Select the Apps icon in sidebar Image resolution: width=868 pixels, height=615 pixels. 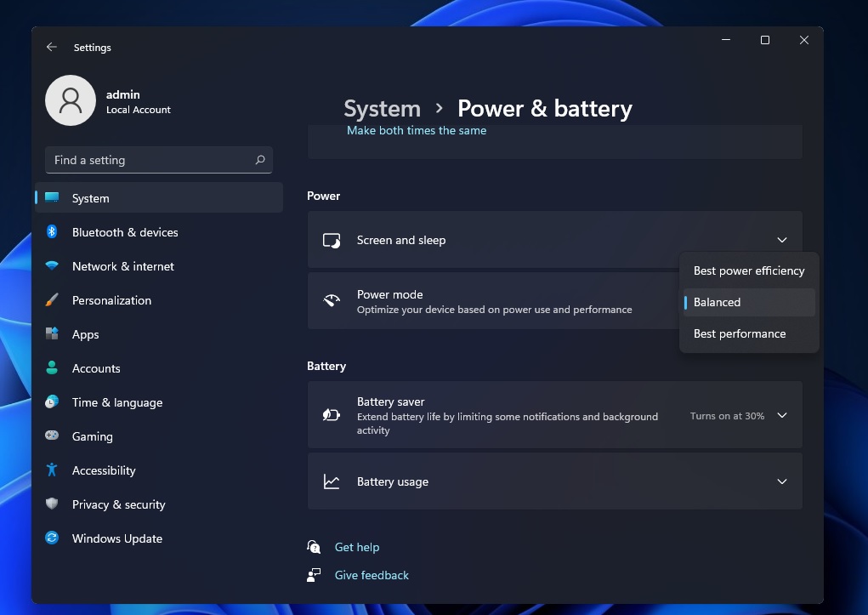52,334
